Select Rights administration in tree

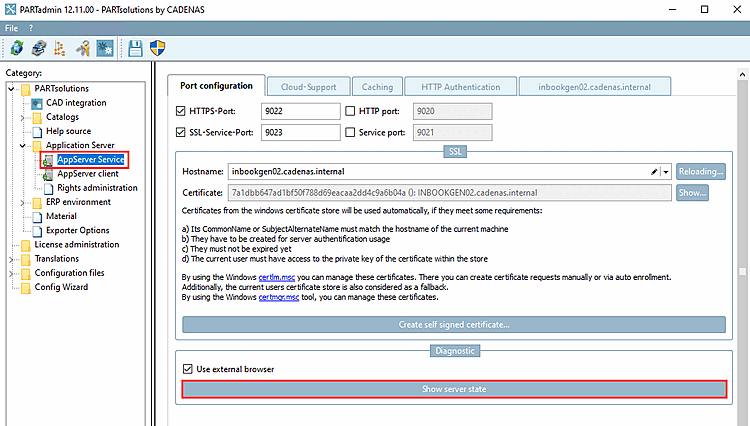click(97, 188)
